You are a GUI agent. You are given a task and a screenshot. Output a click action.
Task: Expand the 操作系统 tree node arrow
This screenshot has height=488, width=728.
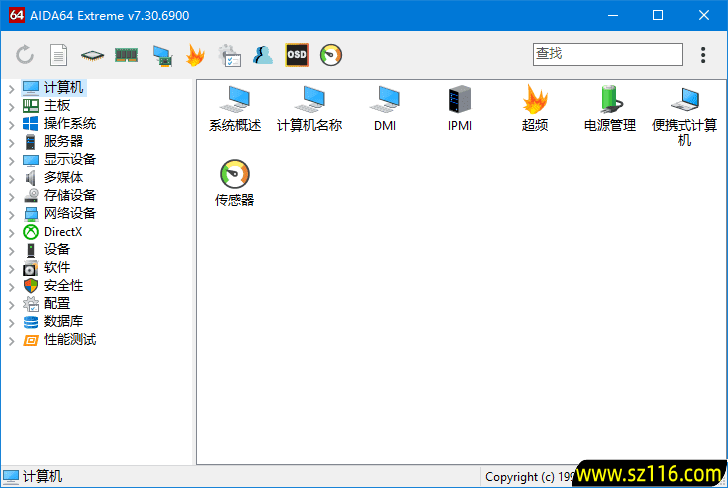click(12, 124)
